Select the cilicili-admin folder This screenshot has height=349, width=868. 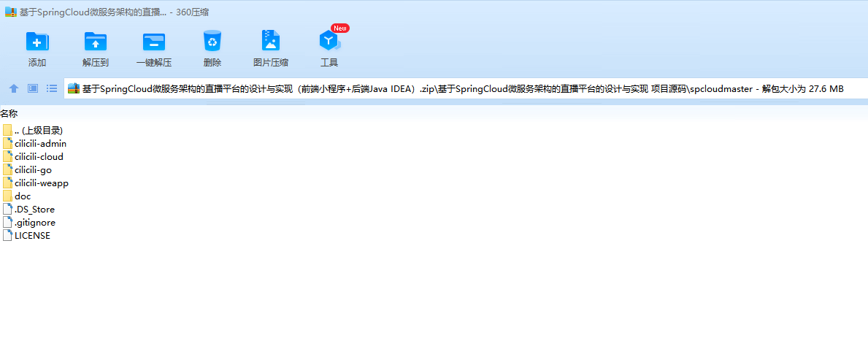34,144
